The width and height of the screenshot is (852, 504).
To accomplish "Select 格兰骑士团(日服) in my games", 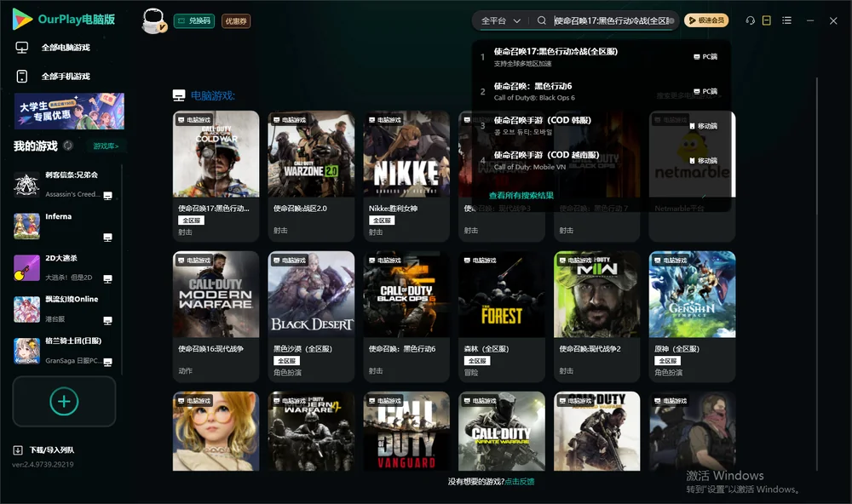I will pos(63,351).
